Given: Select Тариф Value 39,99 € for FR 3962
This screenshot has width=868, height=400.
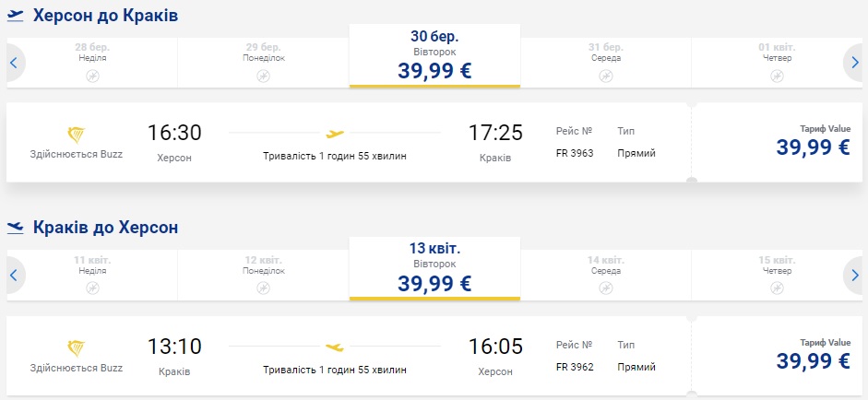Looking at the screenshot, I should click(x=813, y=355).
